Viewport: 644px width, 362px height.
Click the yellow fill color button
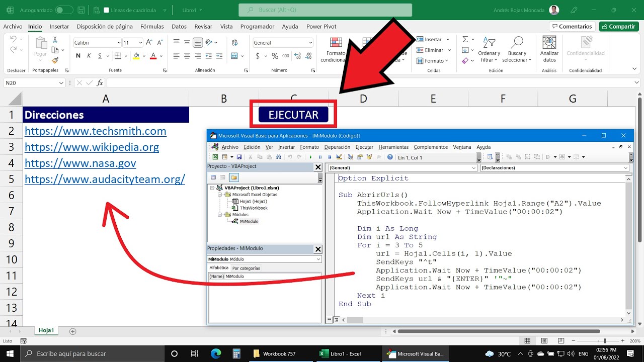point(136,56)
